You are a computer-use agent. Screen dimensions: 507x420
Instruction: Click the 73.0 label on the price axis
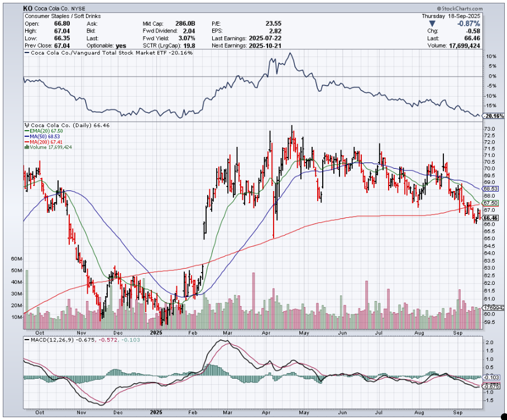point(490,129)
